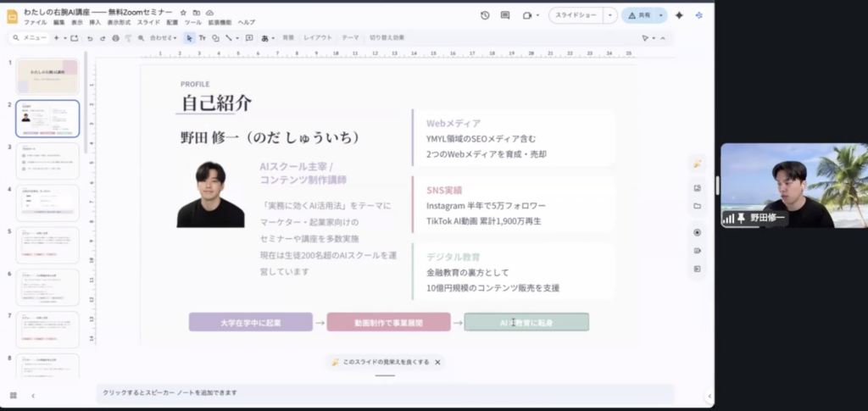Select the text box tool

[202, 38]
